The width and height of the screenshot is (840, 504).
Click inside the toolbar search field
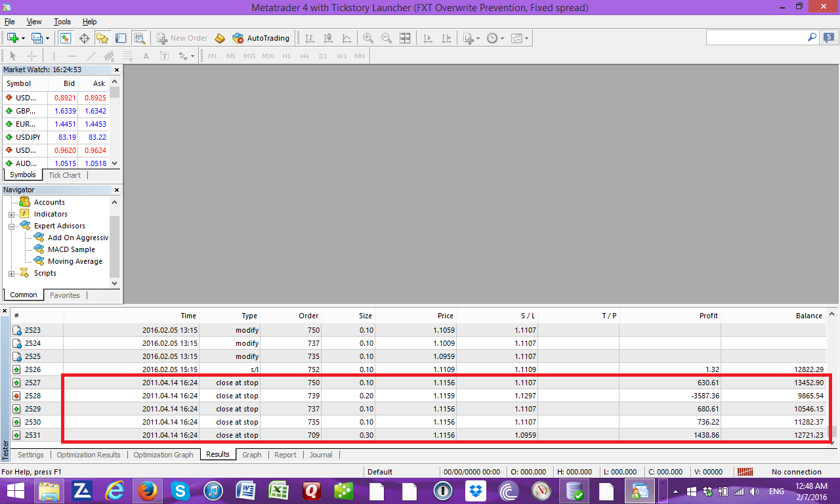[755, 38]
